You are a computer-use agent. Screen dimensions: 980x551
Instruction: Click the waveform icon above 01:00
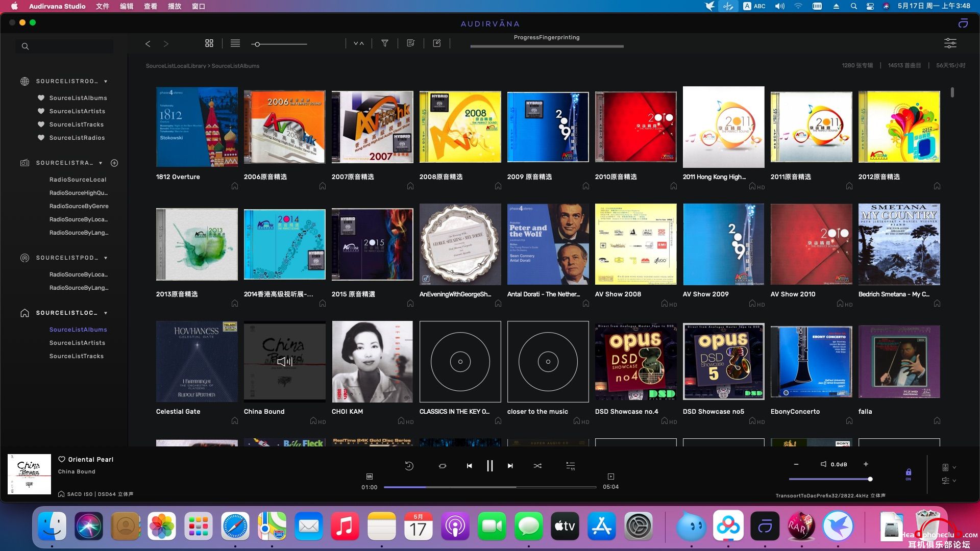point(370,477)
